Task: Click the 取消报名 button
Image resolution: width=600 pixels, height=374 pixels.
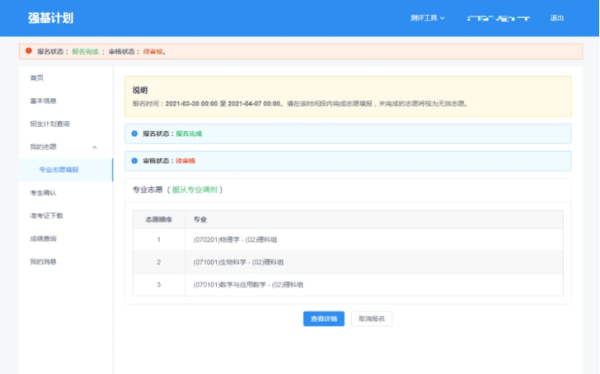Action: point(372,318)
